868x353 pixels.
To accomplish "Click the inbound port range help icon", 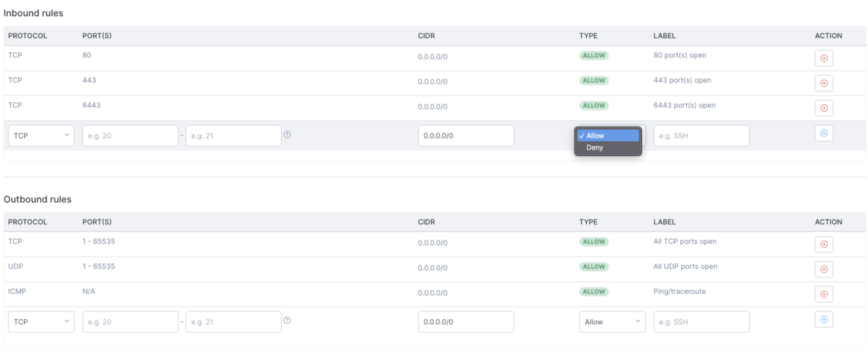I will [x=287, y=136].
